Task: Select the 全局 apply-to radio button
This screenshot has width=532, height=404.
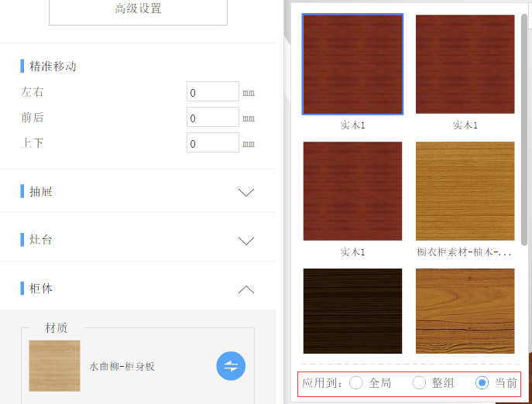Action: [x=356, y=383]
